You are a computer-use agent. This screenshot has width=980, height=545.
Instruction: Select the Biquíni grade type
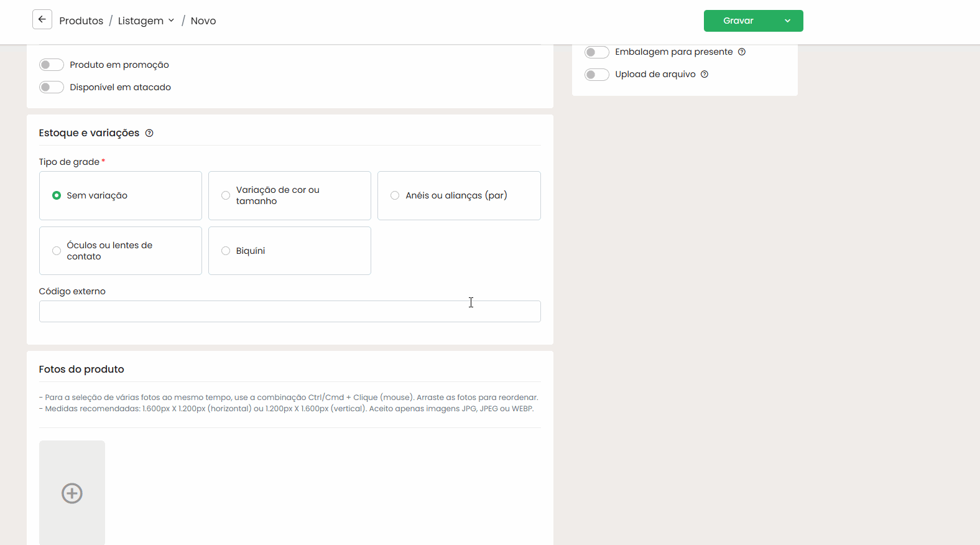[x=226, y=251]
